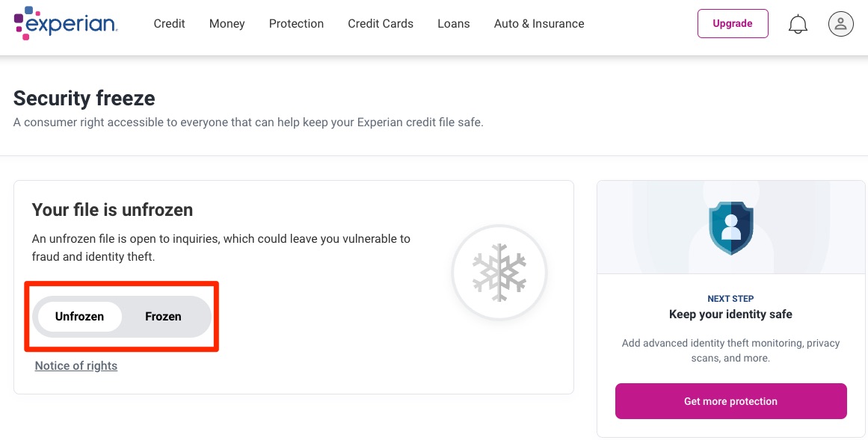Open the Credit navigation menu
This screenshot has height=440, width=868.
[x=169, y=23]
